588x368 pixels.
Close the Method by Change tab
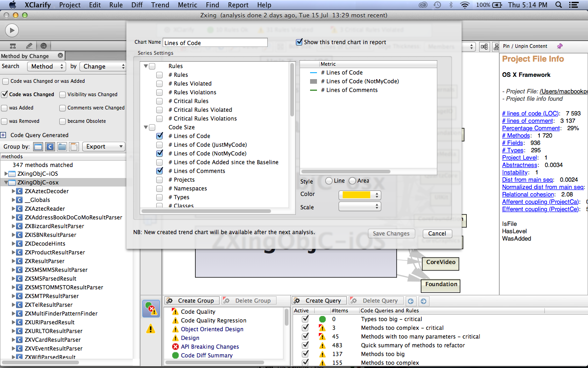pyautogui.click(x=60, y=56)
